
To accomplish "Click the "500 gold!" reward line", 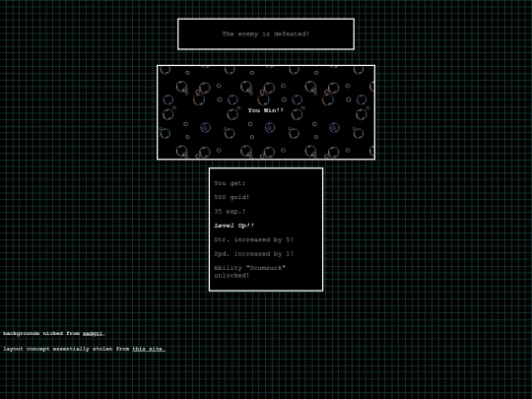I will [232, 197].
